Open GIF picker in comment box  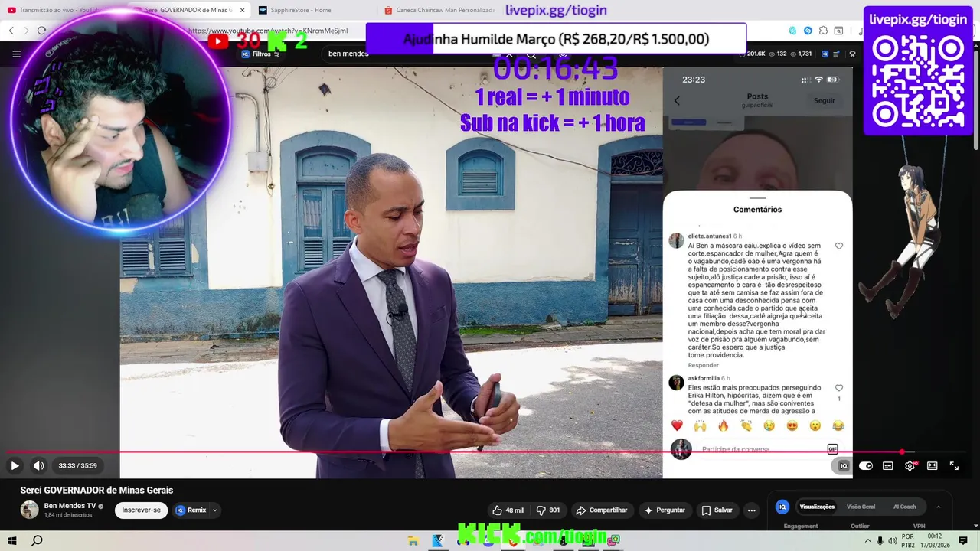point(832,448)
